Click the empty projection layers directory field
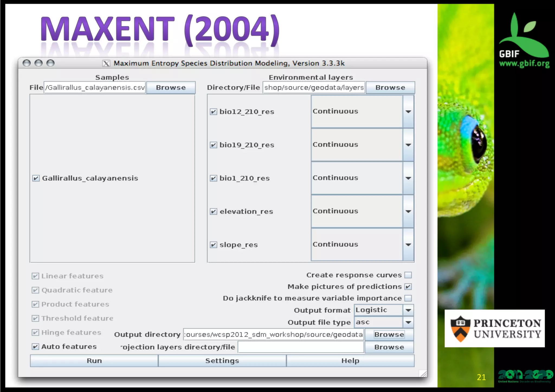555x392 pixels. tap(301, 347)
